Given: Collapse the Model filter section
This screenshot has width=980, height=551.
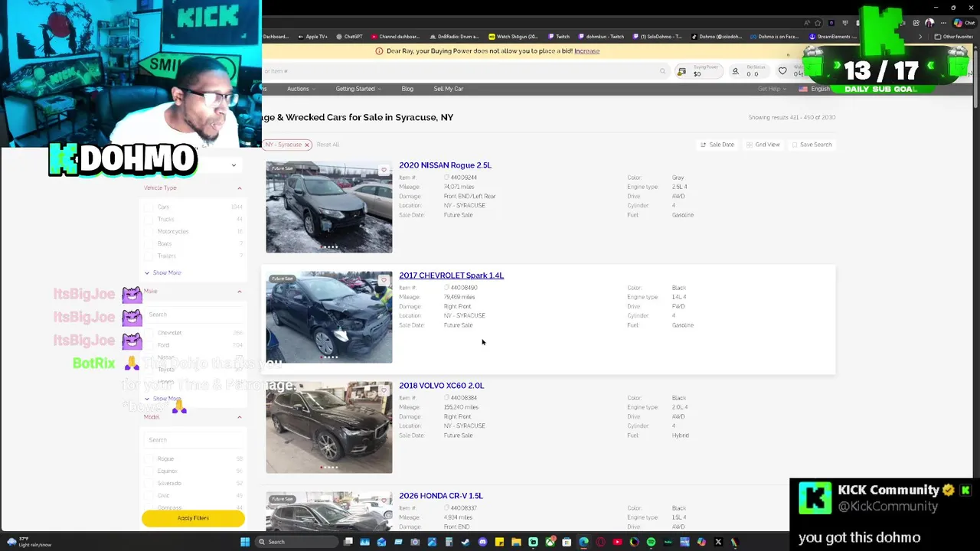Looking at the screenshot, I should (x=239, y=417).
